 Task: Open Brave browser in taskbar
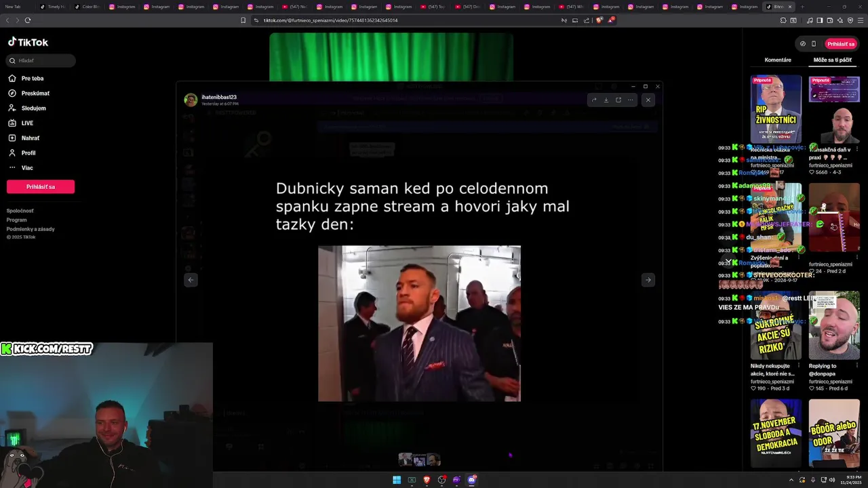pyautogui.click(x=427, y=480)
